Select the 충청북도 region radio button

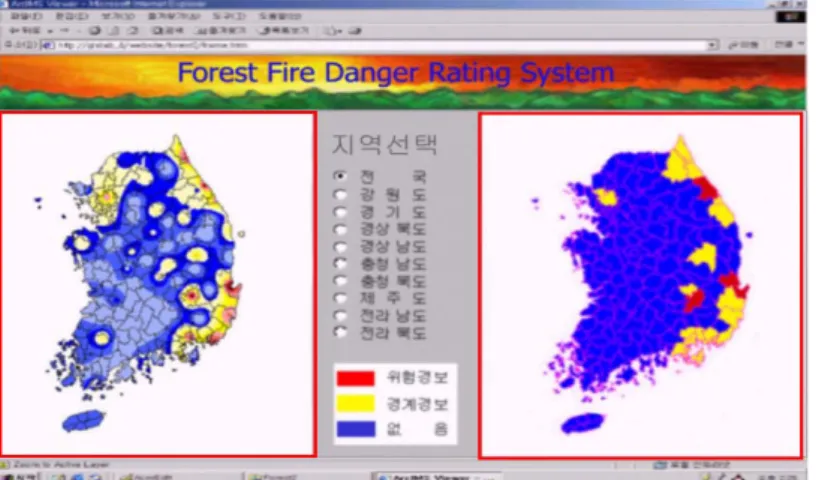click(340, 281)
